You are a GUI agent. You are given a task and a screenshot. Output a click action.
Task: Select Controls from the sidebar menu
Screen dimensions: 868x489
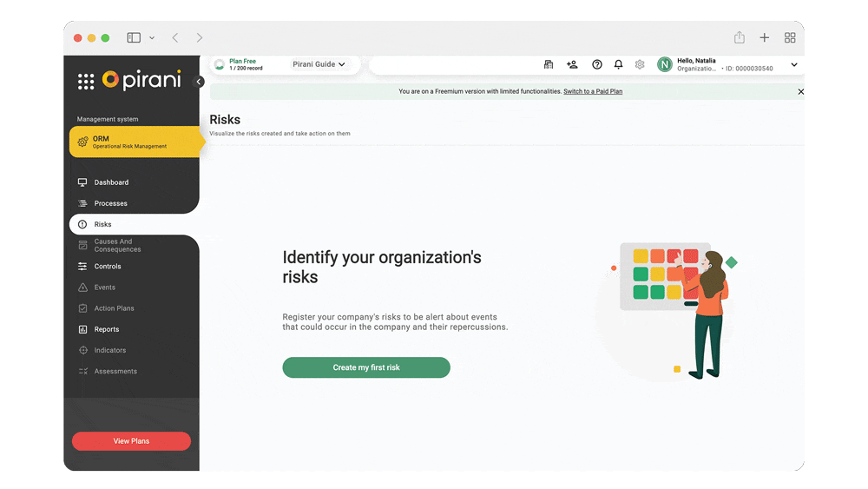pyautogui.click(x=108, y=267)
